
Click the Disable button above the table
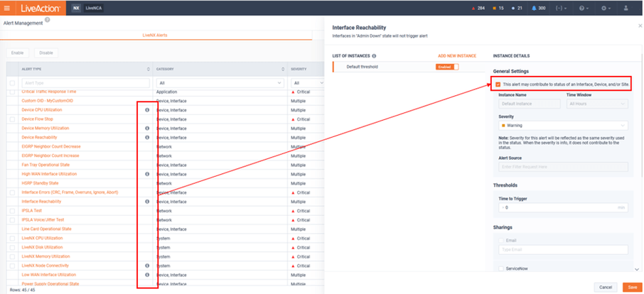(x=46, y=53)
